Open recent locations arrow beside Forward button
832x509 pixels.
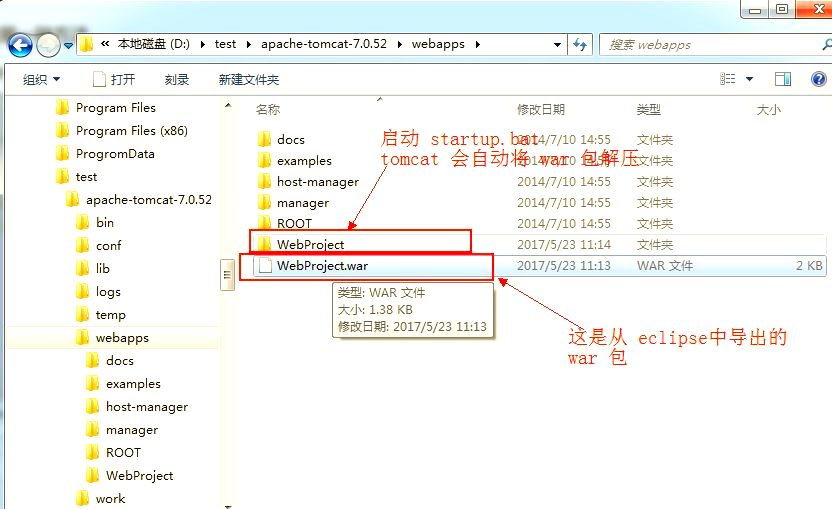[x=68, y=46]
